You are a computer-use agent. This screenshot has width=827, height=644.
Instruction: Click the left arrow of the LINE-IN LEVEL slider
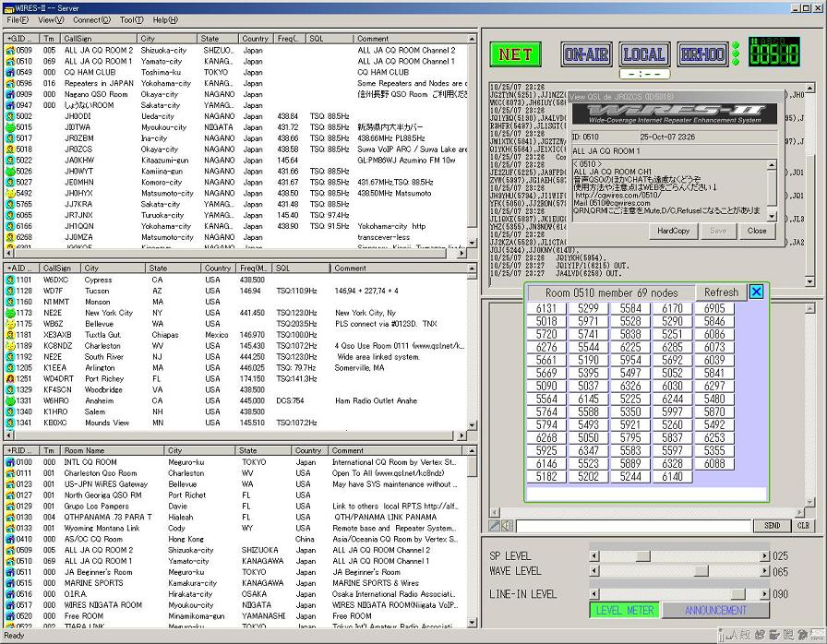click(594, 594)
